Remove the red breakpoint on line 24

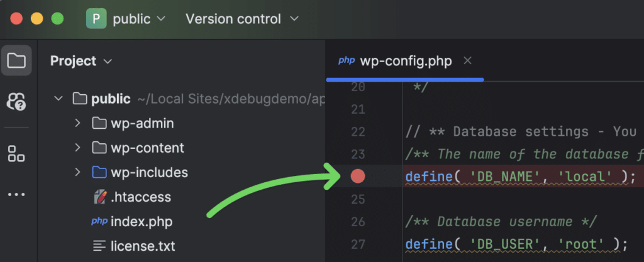point(358,177)
